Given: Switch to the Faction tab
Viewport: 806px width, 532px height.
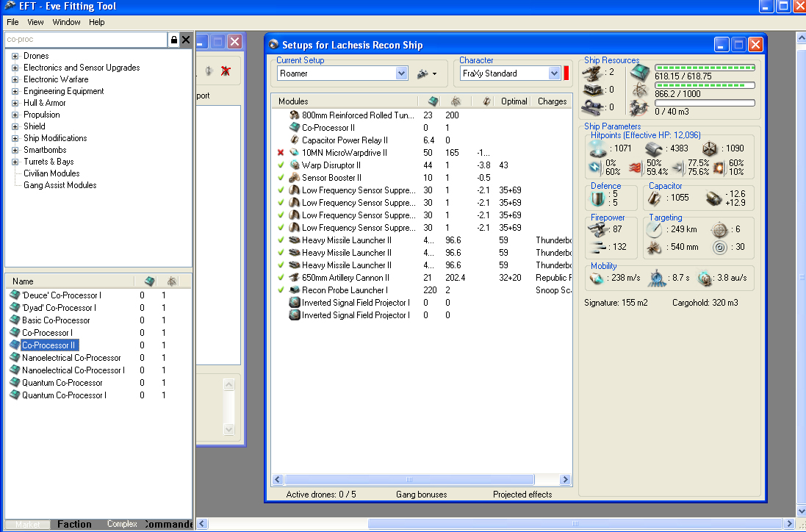Looking at the screenshot, I should click(75, 524).
